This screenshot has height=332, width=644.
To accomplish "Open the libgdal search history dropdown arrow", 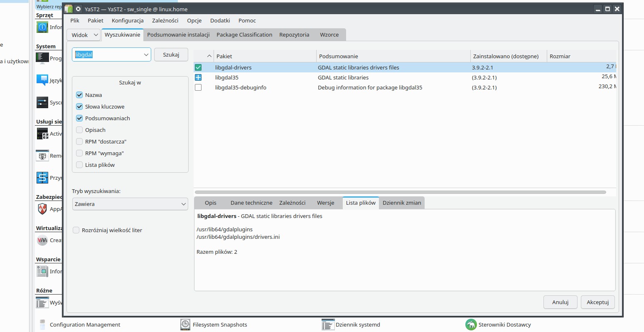I will pos(146,55).
